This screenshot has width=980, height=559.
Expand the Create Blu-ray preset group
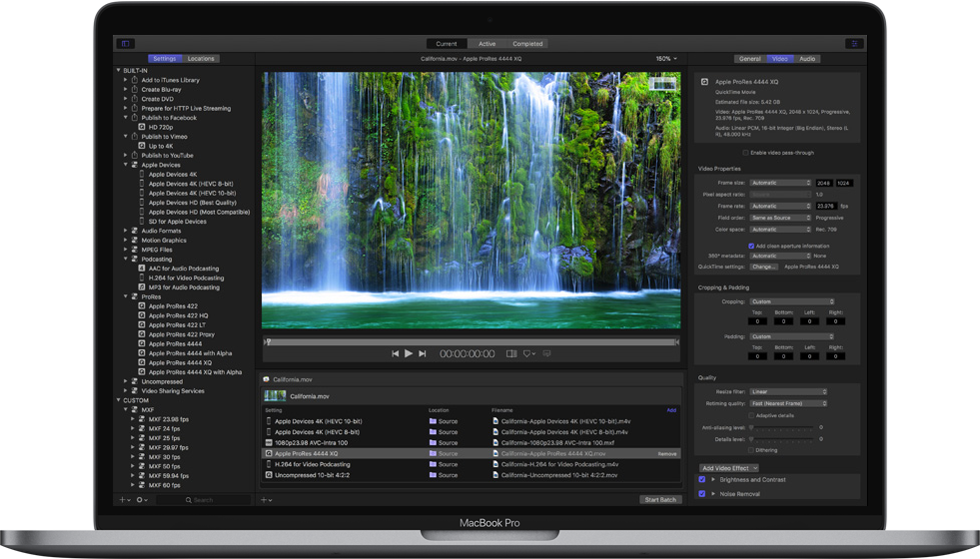tap(126, 90)
